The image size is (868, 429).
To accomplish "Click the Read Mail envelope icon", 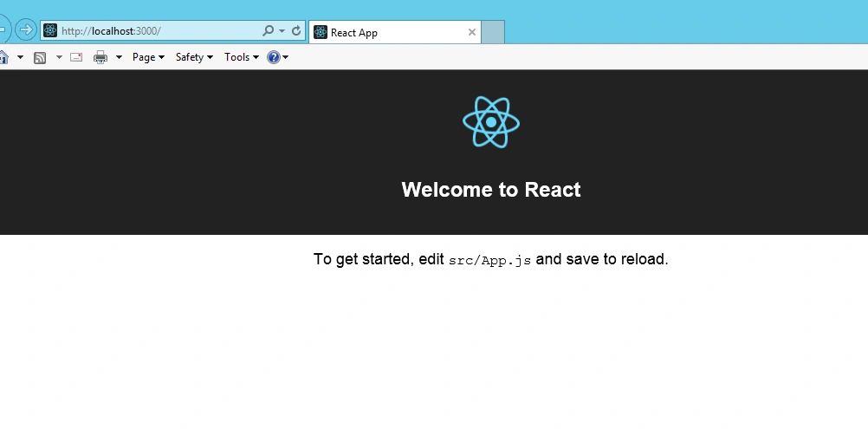I will pyautogui.click(x=76, y=57).
